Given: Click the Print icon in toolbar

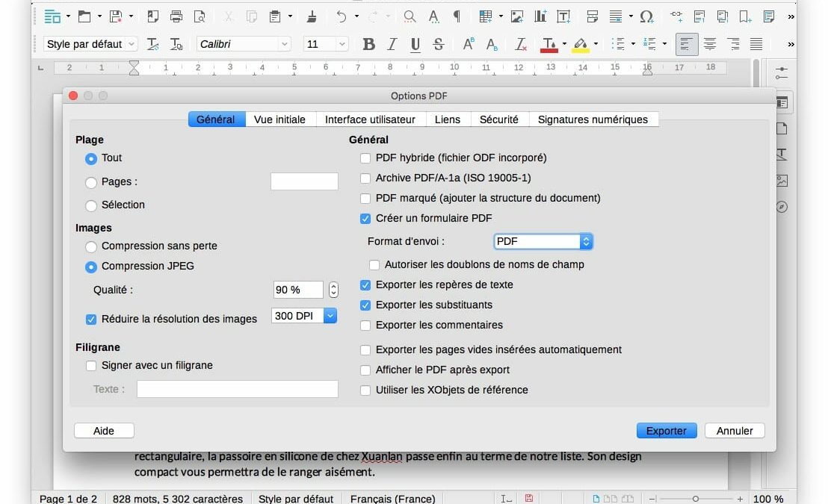Looking at the screenshot, I should 176,16.
